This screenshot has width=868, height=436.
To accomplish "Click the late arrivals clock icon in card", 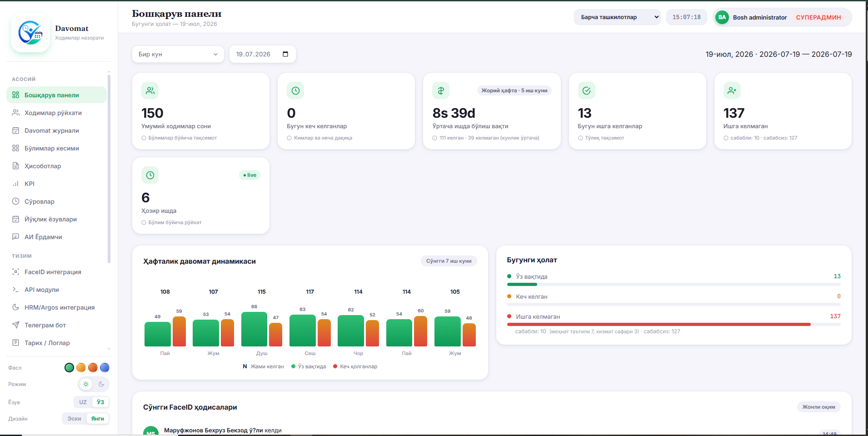I will pyautogui.click(x=295, y=90).
